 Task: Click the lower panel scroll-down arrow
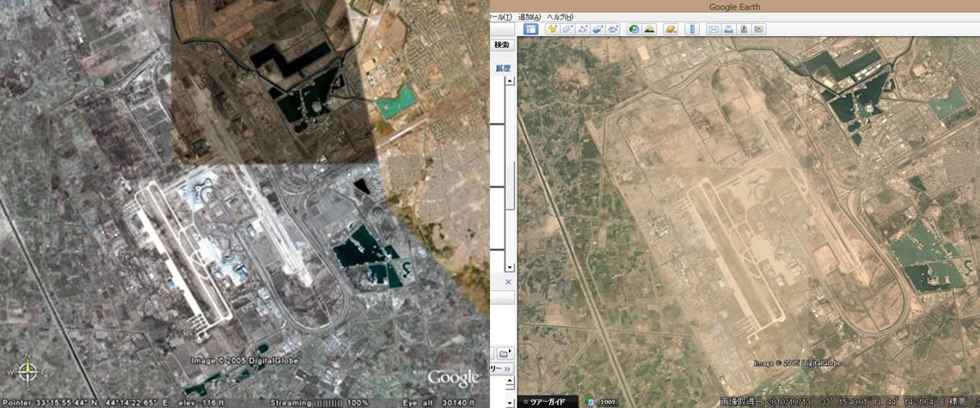click(x=510, y=403)
